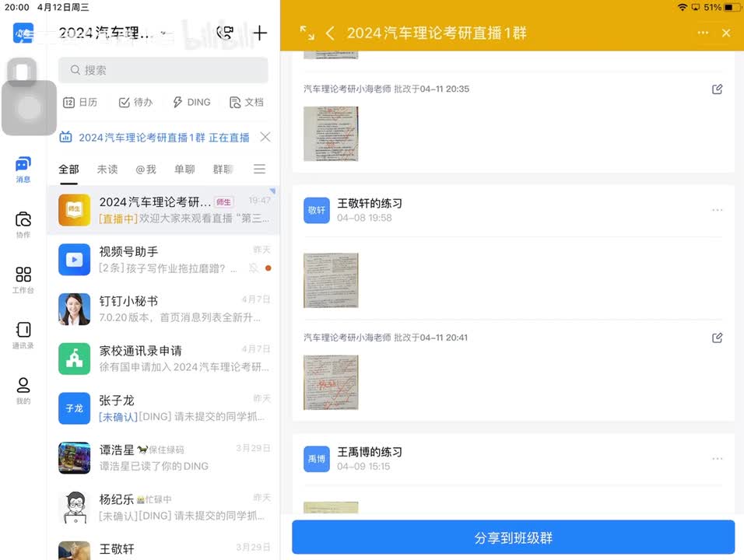744x560 pixels.
Task: Click the plus icon to create new
Action: point(260,33)
